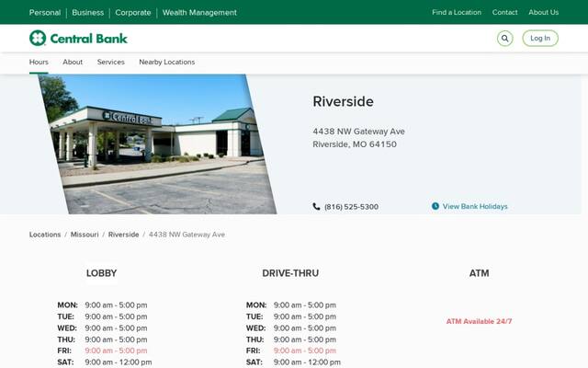588x368 pixels.
Task: Click the LOBBY hours heading
Action: pos(102,273)
